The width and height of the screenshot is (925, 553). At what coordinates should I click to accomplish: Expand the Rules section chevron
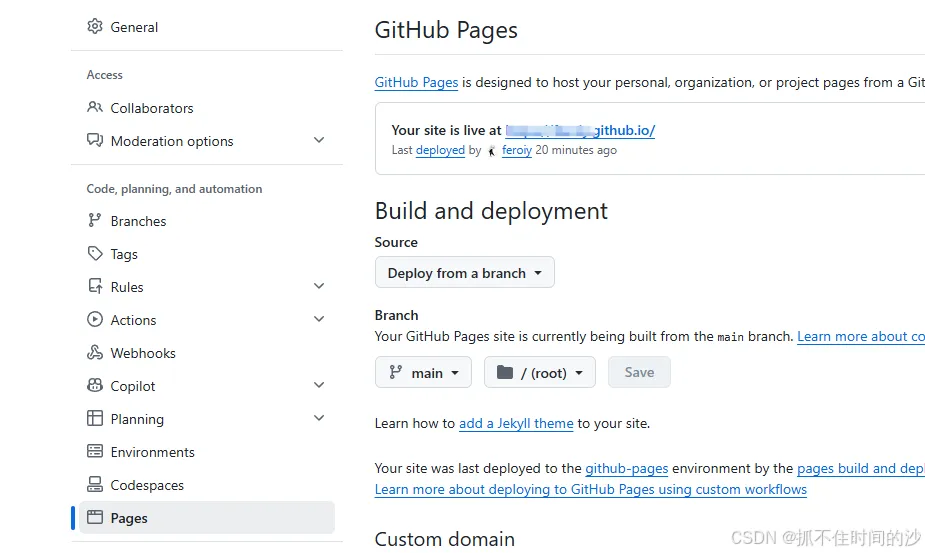[x=319, y=286]
